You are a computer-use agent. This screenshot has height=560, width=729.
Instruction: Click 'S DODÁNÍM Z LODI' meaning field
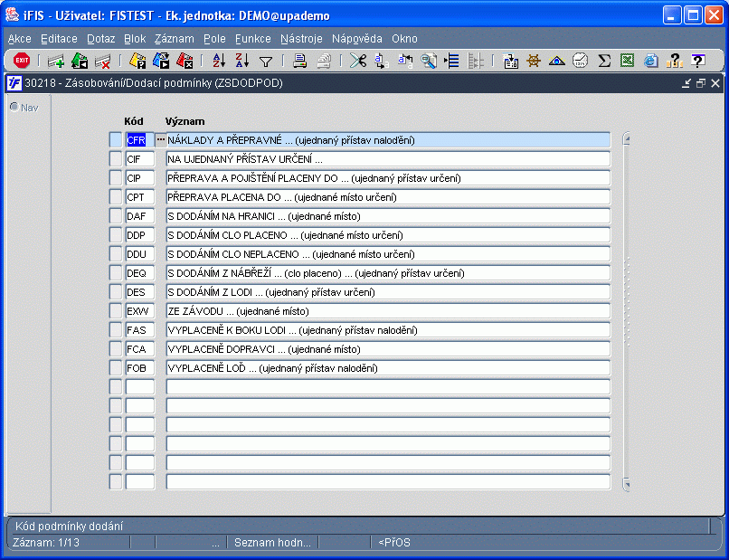click(388, 292)
